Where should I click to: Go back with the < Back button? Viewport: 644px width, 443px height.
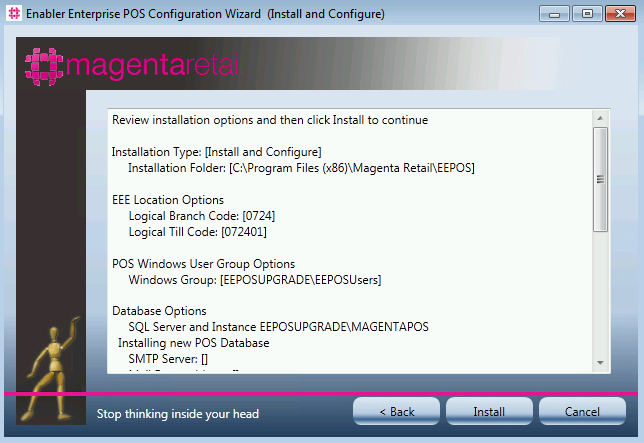click(x=396, y=411)
